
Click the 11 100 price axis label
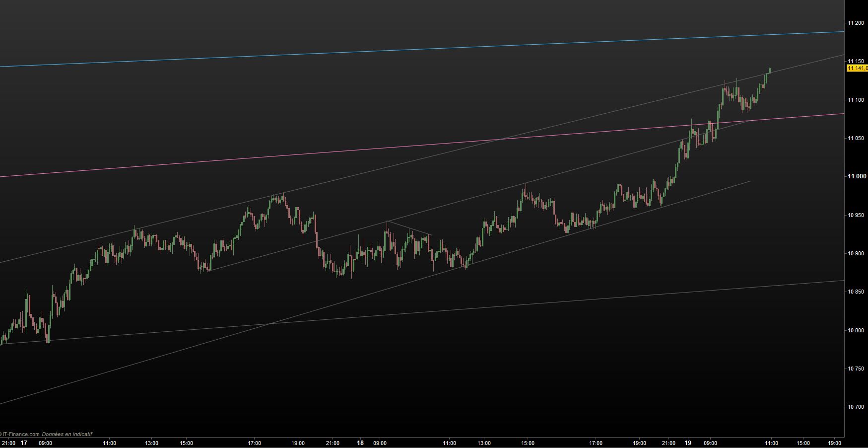pos(856,100)
